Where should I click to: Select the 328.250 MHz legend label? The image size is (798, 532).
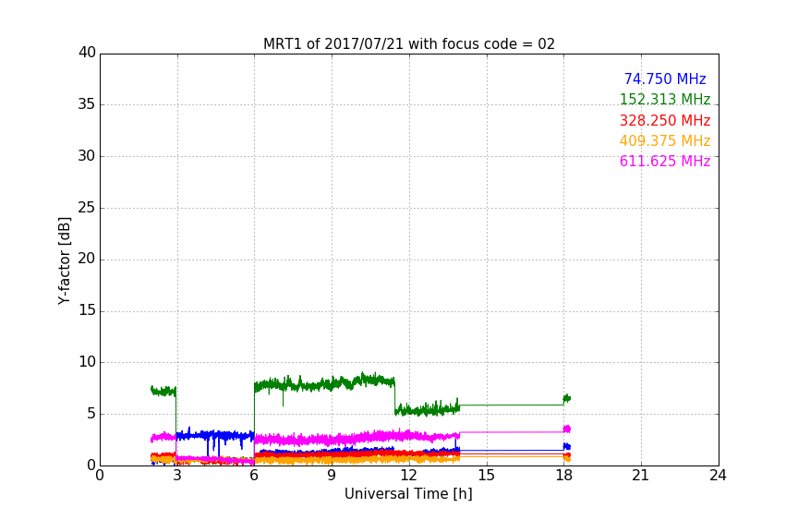[x=665, y=120]
